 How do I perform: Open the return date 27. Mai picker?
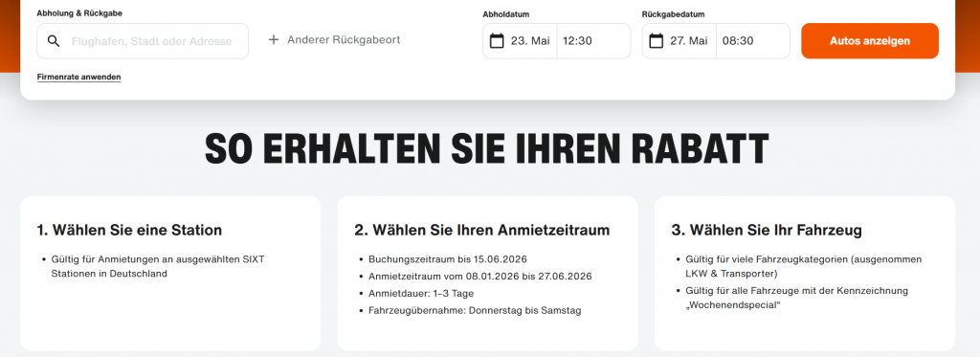tap(679, 41)
